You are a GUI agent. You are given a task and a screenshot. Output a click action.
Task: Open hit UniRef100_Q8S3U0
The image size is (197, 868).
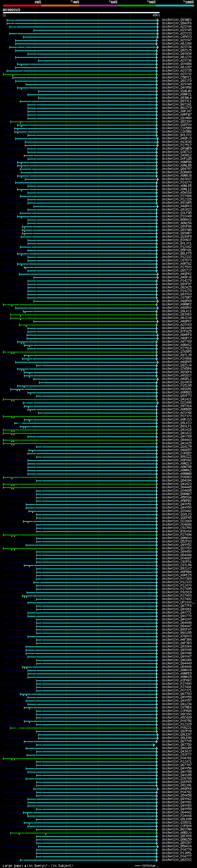[x=177, y=121]
